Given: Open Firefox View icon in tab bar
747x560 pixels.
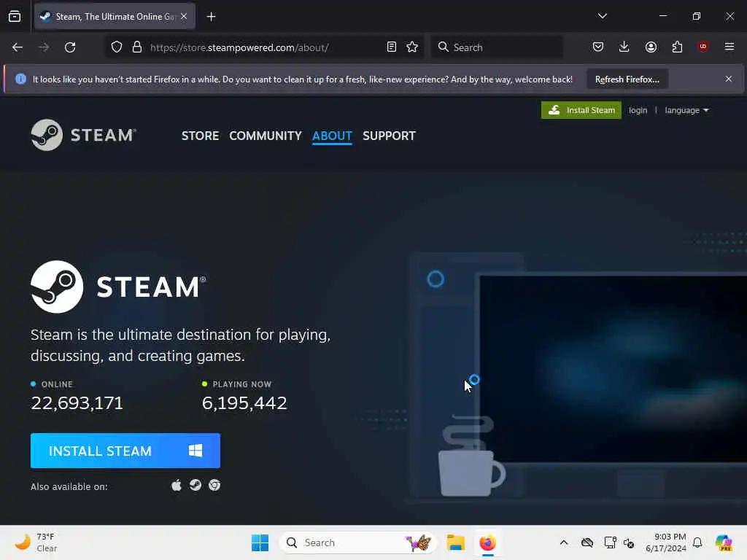Looking at the screenshot, I should (x=15, y=16).
